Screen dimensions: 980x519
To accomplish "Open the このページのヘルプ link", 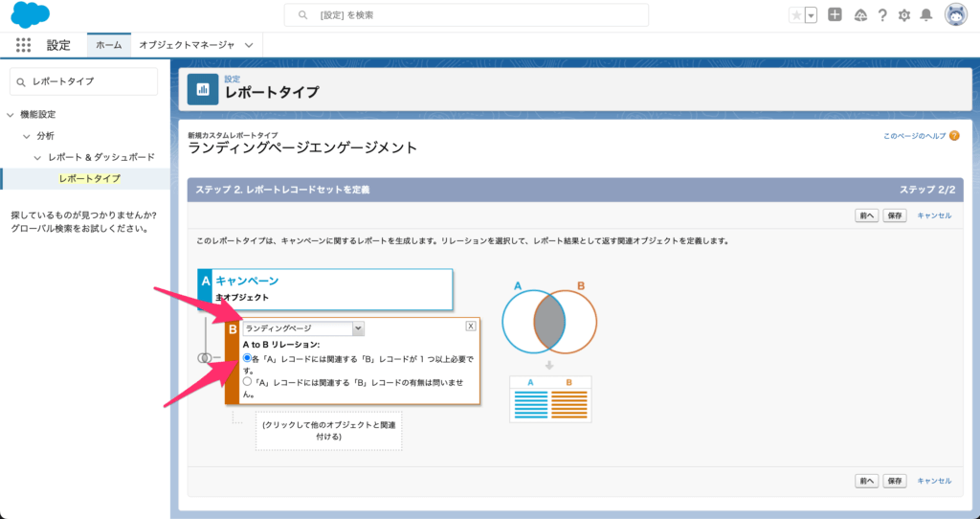I will point(914,136).
